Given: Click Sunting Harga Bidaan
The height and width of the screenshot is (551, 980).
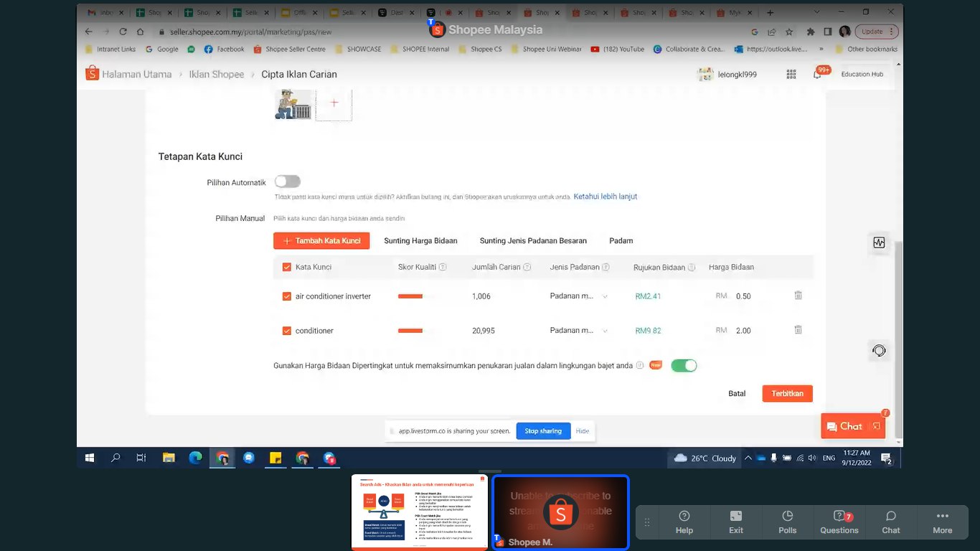Looking at the screenshot, I should (x=420, y=240).
